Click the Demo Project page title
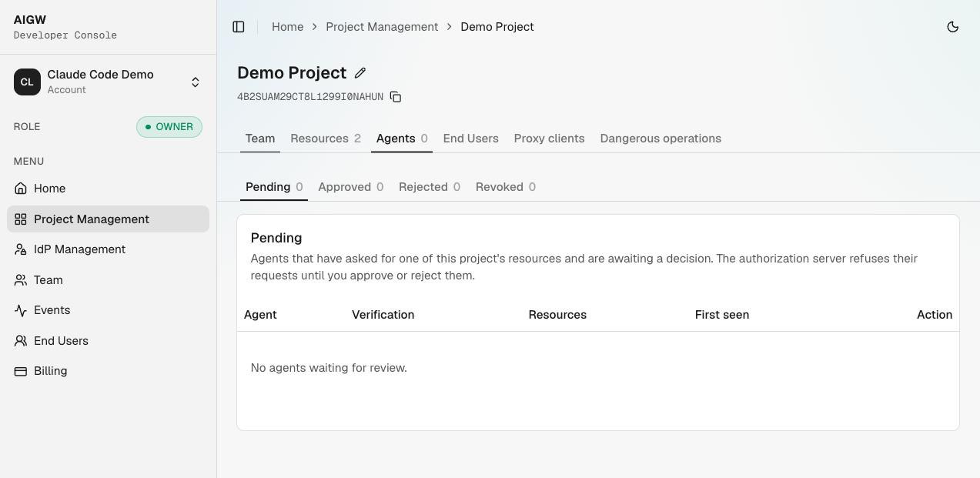Screen dimensions: 980x478 (292, 73)
